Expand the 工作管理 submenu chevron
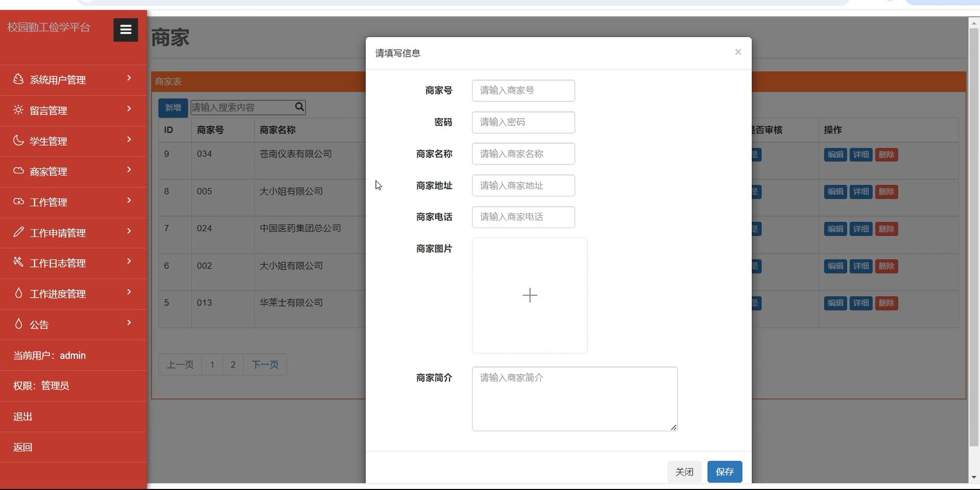 coord(129,201)
